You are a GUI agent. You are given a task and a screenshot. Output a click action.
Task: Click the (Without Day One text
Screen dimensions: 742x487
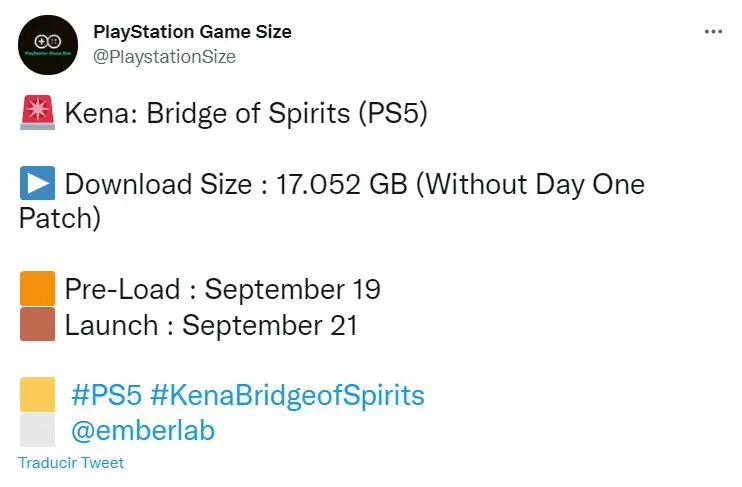(530, 184)
